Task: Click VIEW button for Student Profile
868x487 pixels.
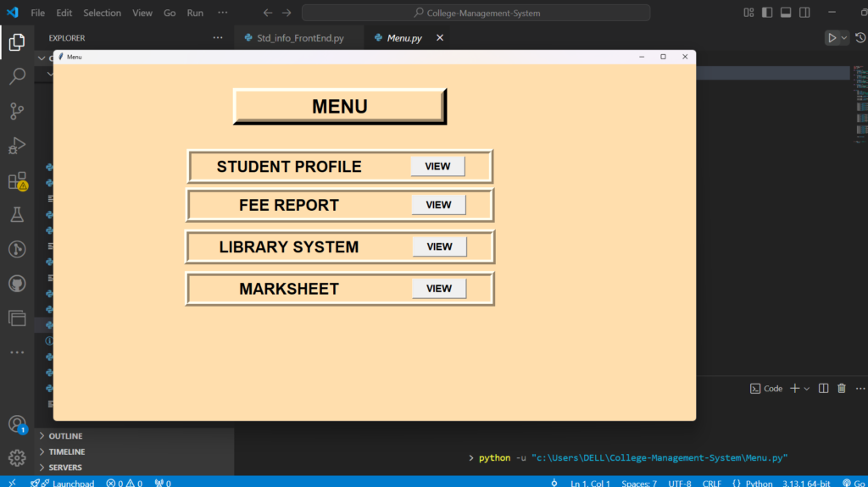Action: [437, 166]
